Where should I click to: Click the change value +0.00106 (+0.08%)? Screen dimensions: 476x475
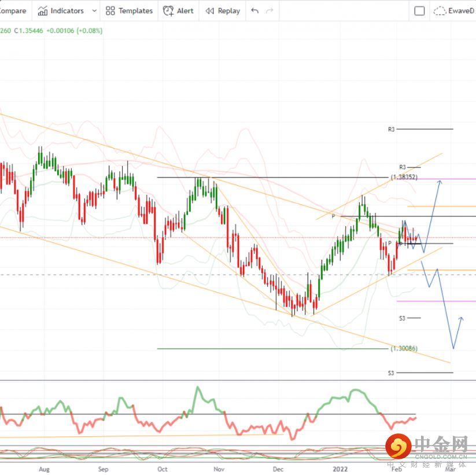(x=75, y=31)
